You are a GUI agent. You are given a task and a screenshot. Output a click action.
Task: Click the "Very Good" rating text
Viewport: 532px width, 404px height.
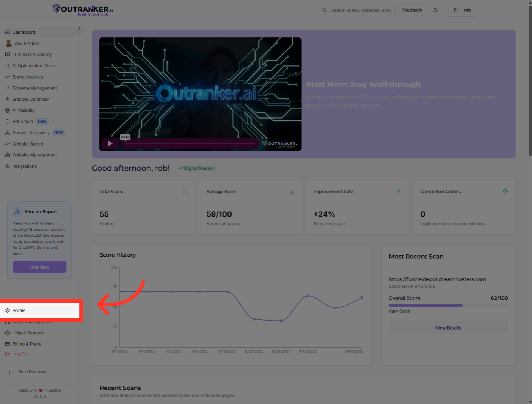pyautogui.click(x=400, y=311)
